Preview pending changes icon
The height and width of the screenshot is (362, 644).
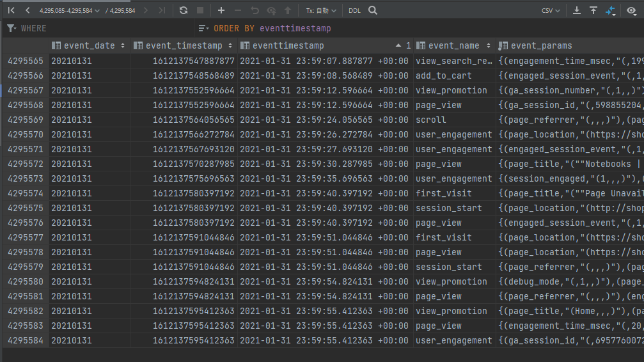pos(271,10)
